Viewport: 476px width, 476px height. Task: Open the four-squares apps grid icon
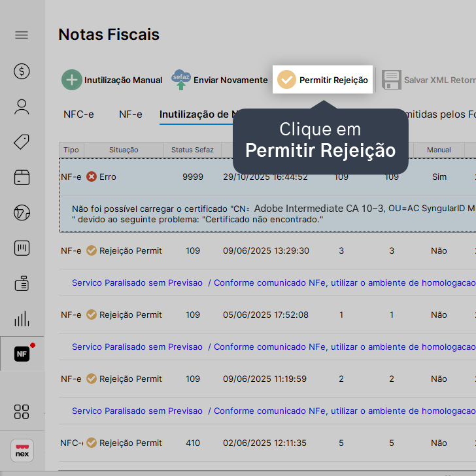click(22, 412)
